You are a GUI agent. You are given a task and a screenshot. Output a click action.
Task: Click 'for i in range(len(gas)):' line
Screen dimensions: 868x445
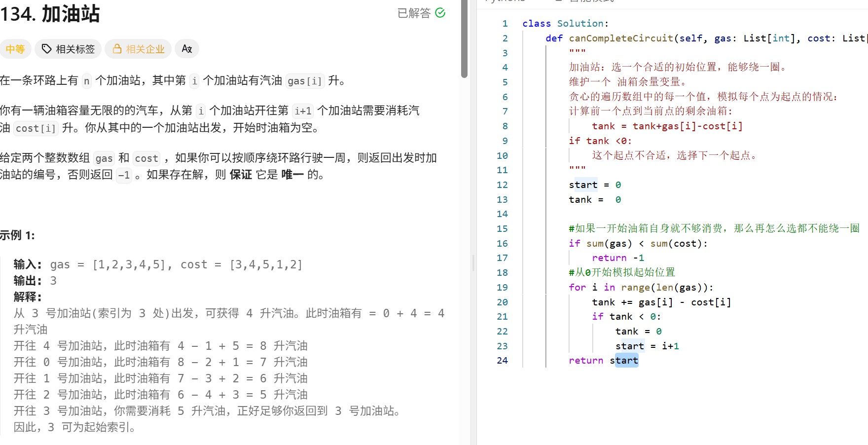click(x=641, y=288)
